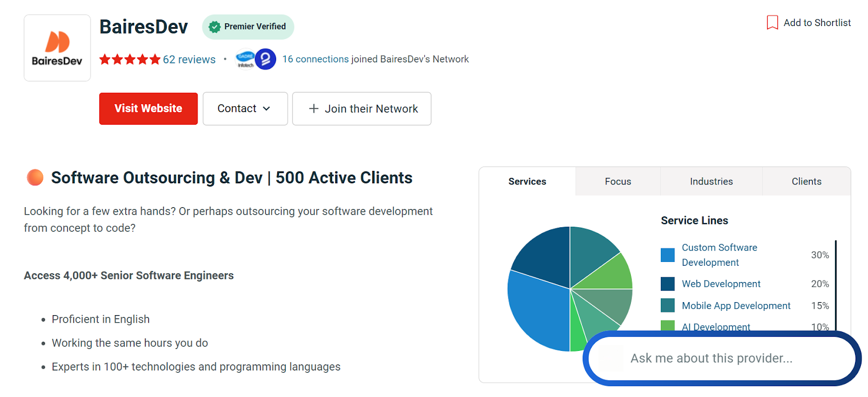868x397 pixels.
Task: Click the plus icon in Join their Network
Action: (x=314, y=108)
